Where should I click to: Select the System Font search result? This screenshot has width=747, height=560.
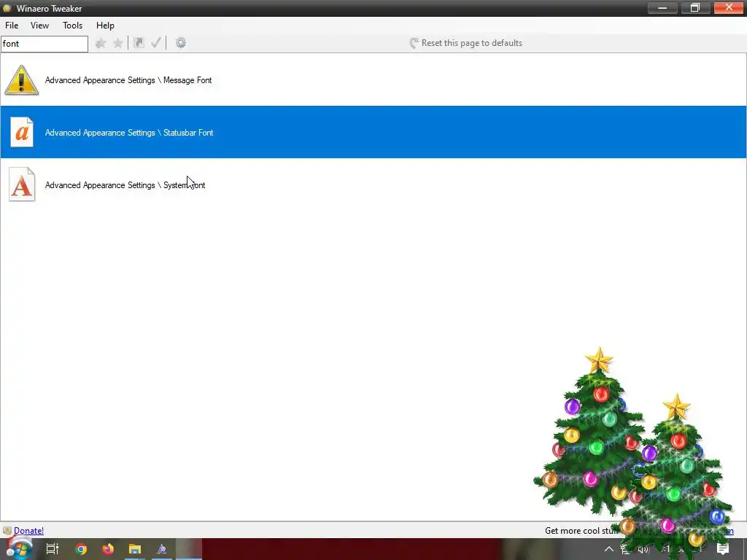[x=373, y=184]
